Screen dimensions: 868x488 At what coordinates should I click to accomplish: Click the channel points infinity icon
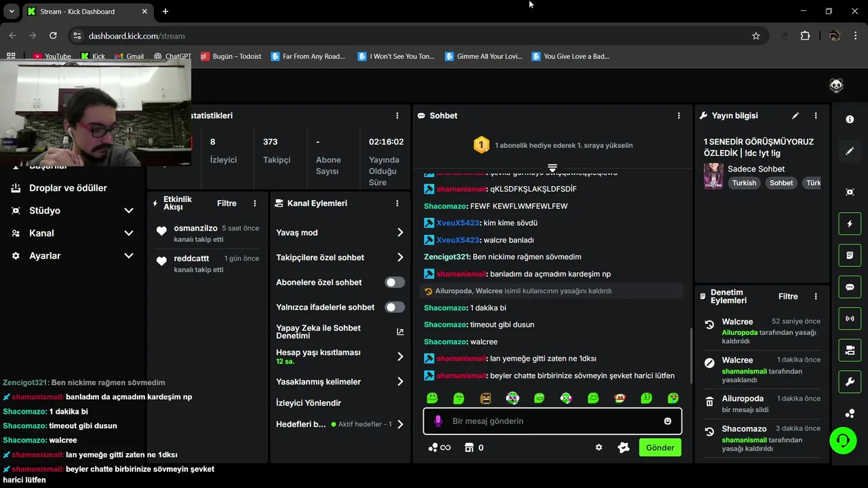[439, 447]
